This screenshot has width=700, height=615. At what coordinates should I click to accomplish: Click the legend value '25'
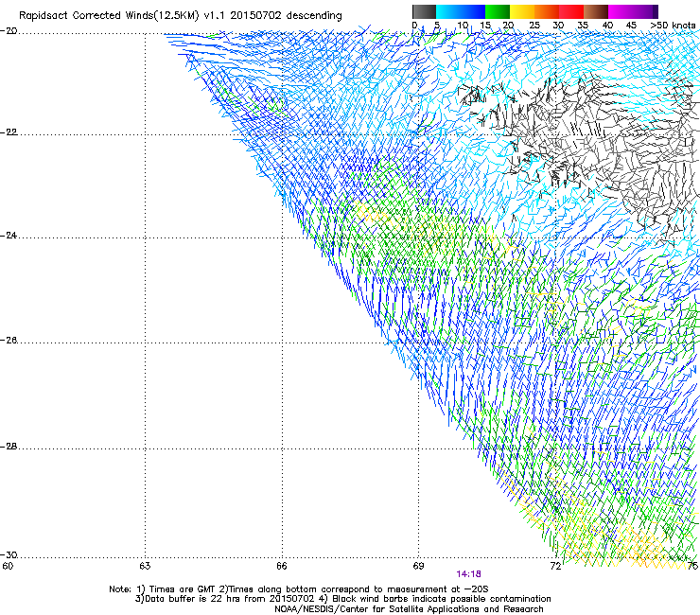click(x=534, y=26)
